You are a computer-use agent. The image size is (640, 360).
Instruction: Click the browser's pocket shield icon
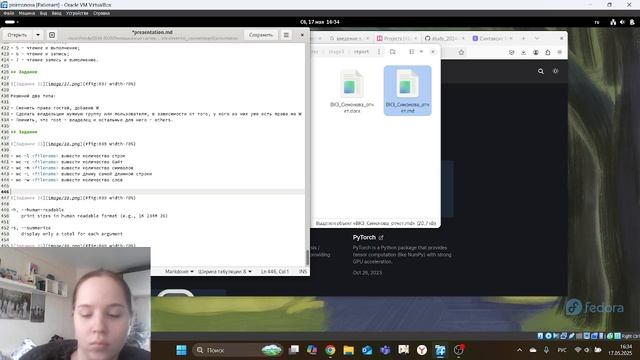(511, 52)
